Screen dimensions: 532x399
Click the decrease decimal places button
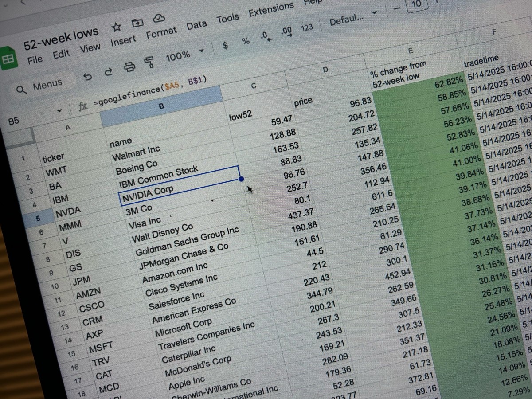pyautogui.click(x=266, y=36)
